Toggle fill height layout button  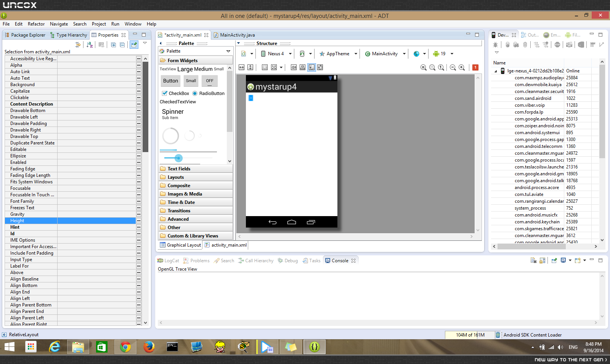(250, 67)
